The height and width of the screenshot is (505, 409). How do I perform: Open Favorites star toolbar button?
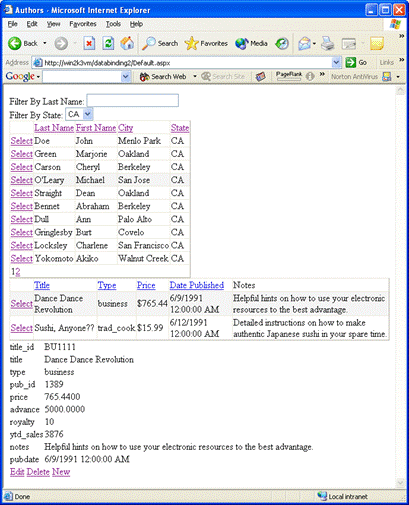[191, 43]
